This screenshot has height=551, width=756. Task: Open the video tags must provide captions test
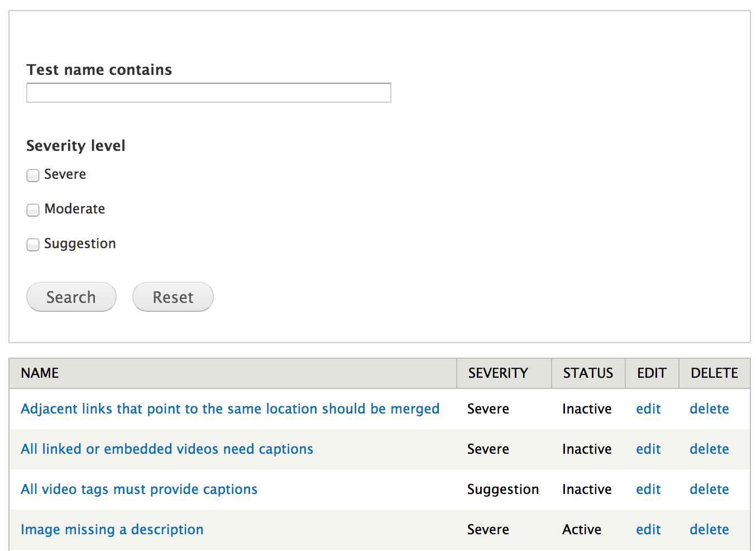138,489
